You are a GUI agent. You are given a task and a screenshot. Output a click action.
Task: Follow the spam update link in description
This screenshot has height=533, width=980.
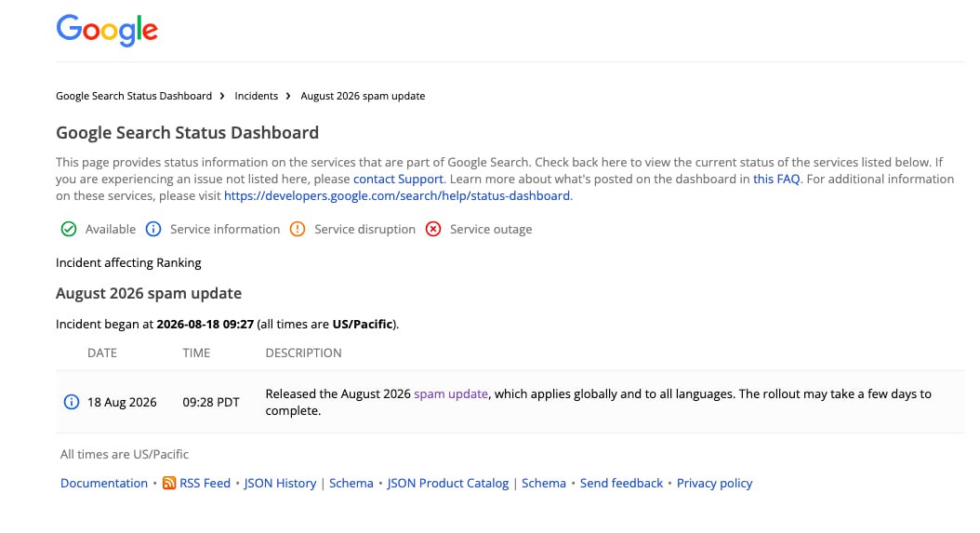[x=451, y=394]
